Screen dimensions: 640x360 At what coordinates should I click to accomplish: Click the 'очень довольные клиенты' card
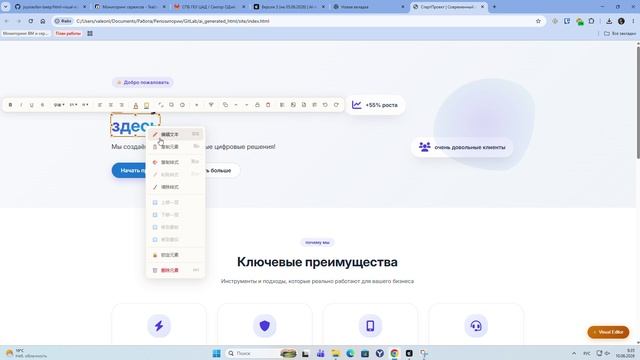(462, 147)
